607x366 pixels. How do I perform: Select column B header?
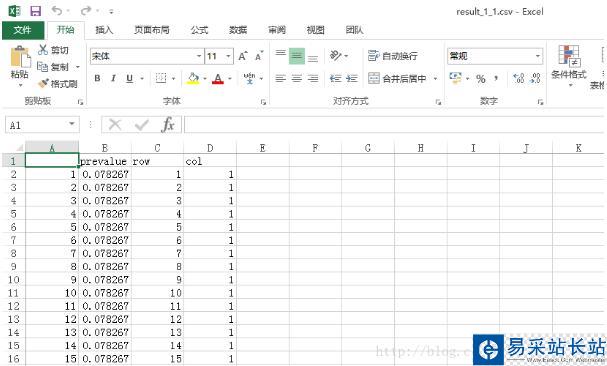pyautogui.click(x=105, y=148)
